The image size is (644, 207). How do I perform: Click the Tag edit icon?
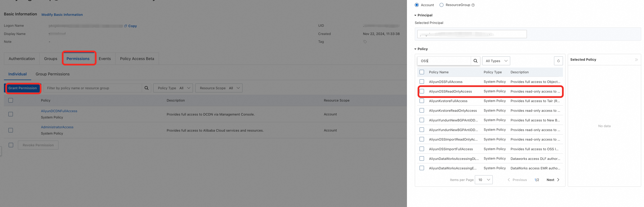[x=365, y=42]
